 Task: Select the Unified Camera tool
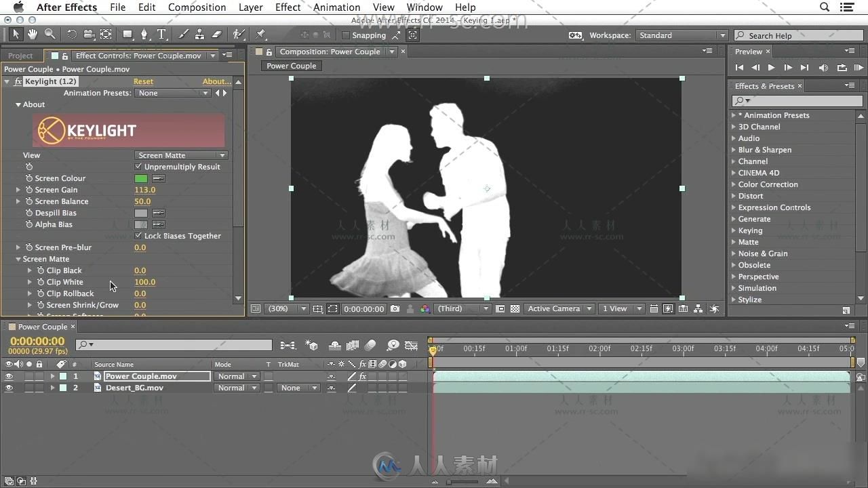89,34
